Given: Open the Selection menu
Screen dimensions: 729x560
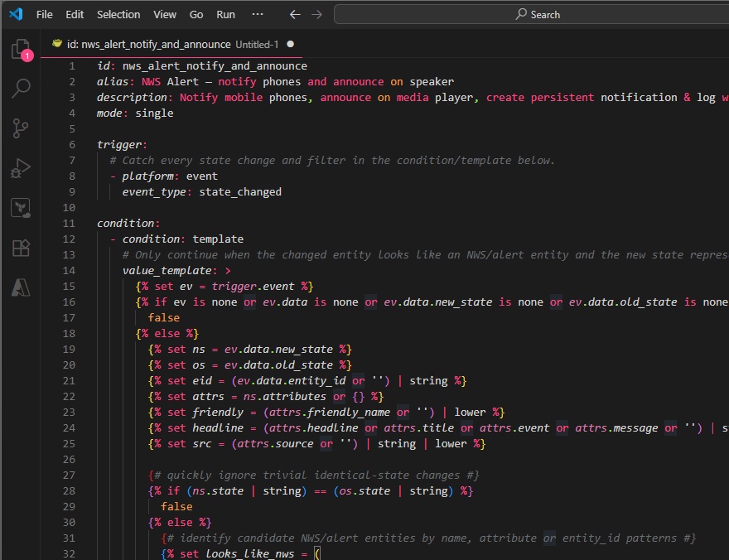Looking at the screenshot, I should 118,14.
